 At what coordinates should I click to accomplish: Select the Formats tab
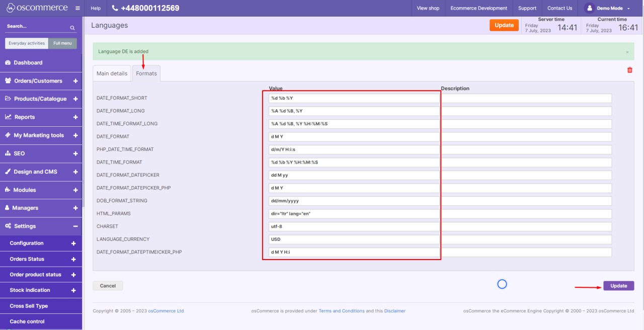coord(146,73)
